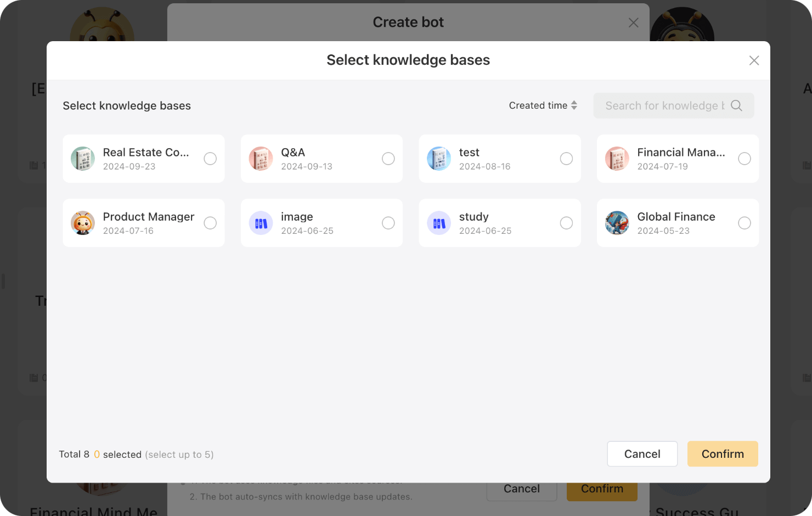Select the Product Manager radio button
812x516 pixels.
tap(210, 223)
